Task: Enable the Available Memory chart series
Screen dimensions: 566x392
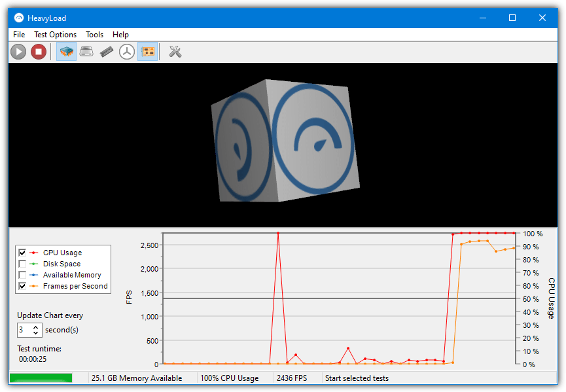Action: [x=22, y=275]
